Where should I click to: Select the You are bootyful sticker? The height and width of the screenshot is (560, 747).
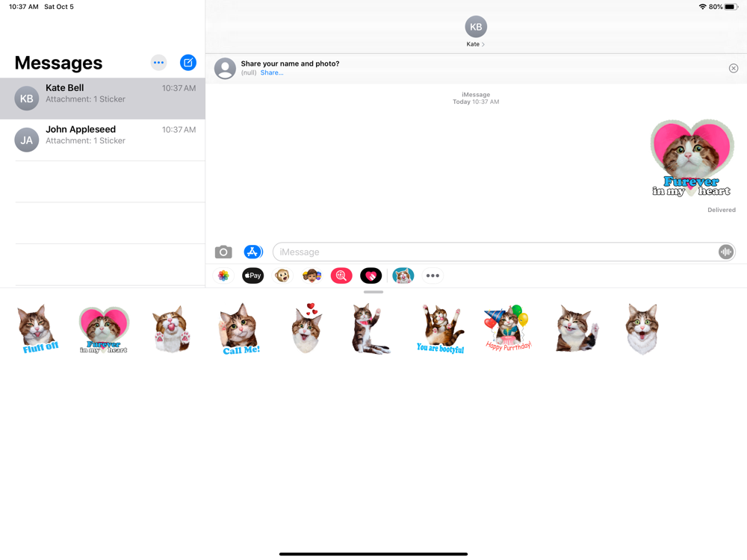(x=441, y=329)
